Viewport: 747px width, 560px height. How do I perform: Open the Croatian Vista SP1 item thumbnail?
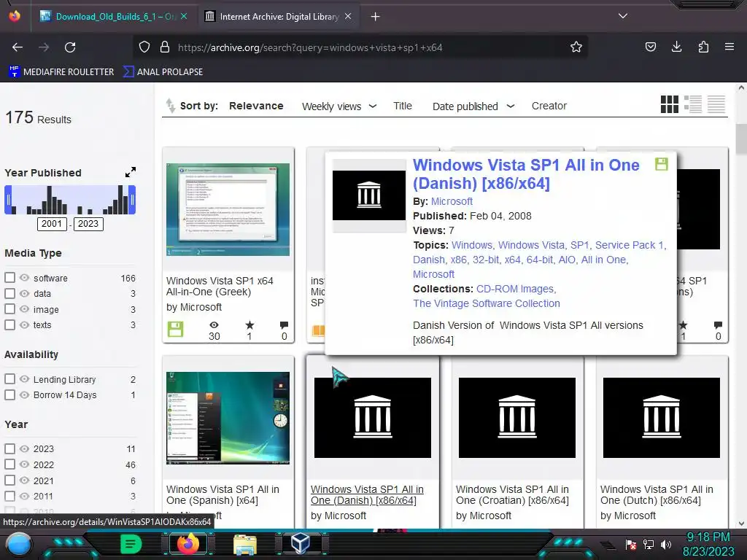click(x=517, y=418)
